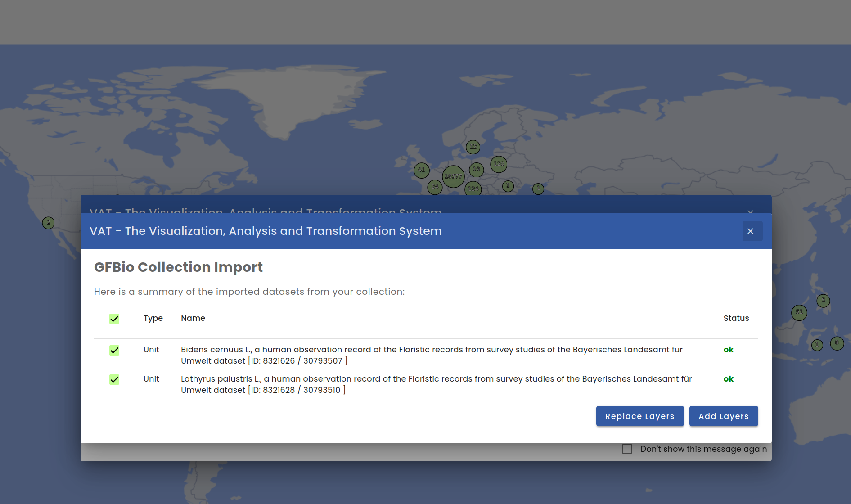
Task: Click the VAT system dialog title text
Action: pos(266,231)
